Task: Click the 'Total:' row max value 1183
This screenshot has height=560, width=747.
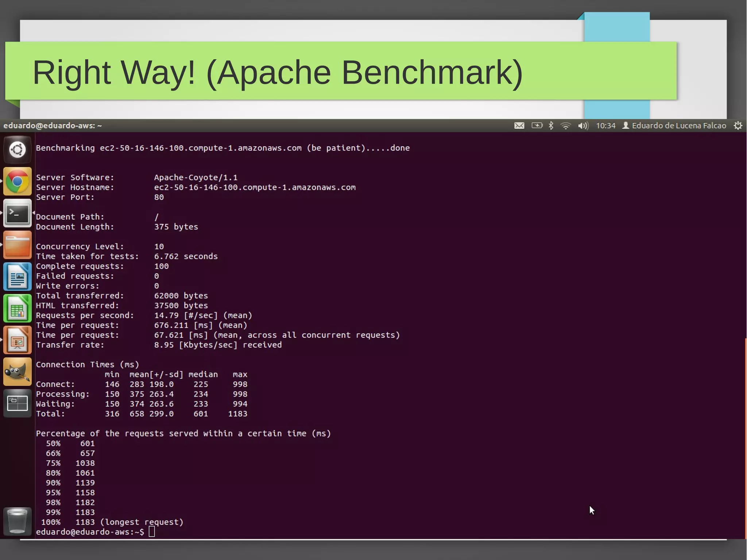Action: [x=238, y=414]
